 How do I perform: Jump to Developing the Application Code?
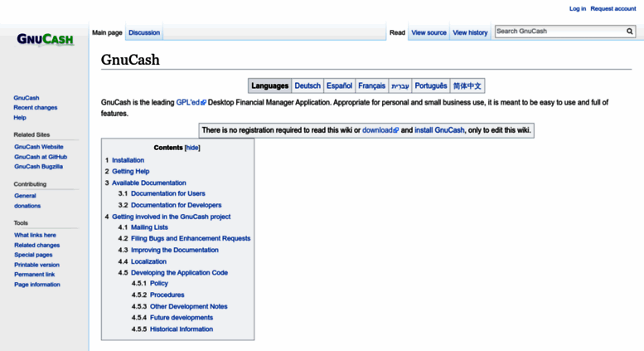pos(180,272)
